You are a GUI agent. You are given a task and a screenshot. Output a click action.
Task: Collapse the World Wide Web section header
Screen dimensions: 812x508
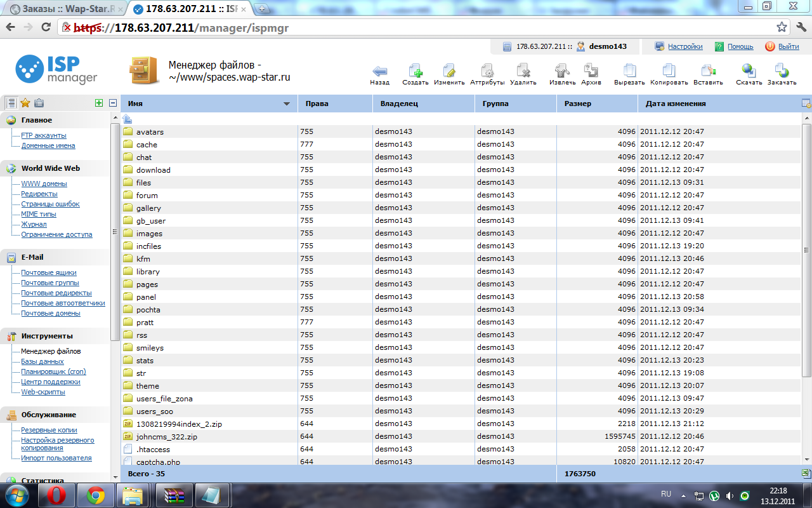coord(50,168)
